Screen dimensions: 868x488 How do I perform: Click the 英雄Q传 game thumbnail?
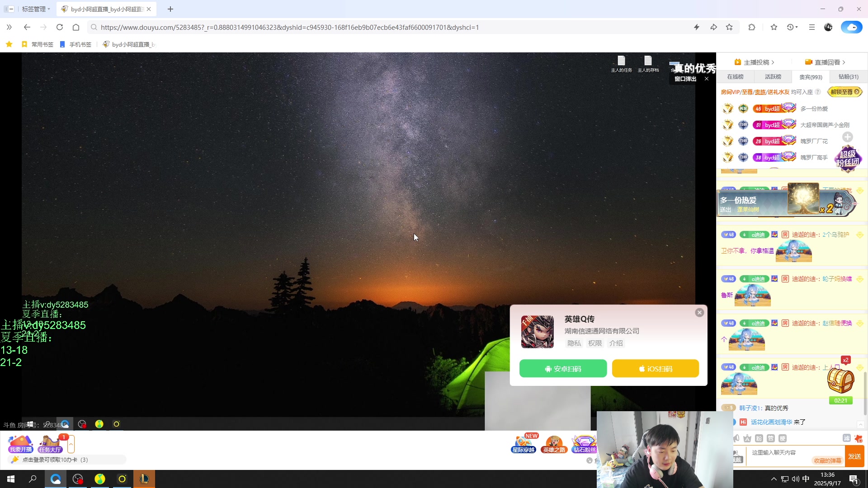point(538,332)
